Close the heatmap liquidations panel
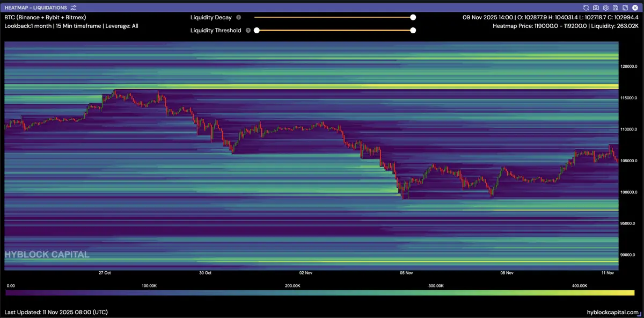Viewport: 644px width, 318px height. (x=634, y=8)
